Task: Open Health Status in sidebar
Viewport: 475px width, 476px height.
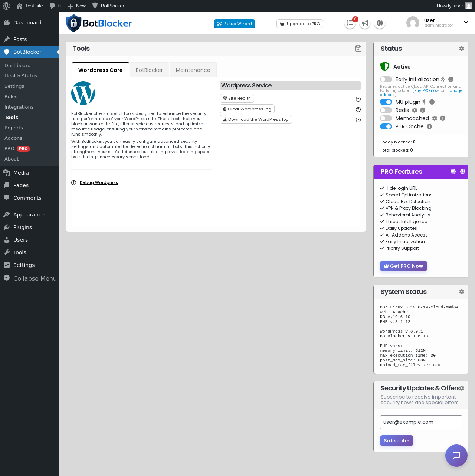Action: coord(21,76)
